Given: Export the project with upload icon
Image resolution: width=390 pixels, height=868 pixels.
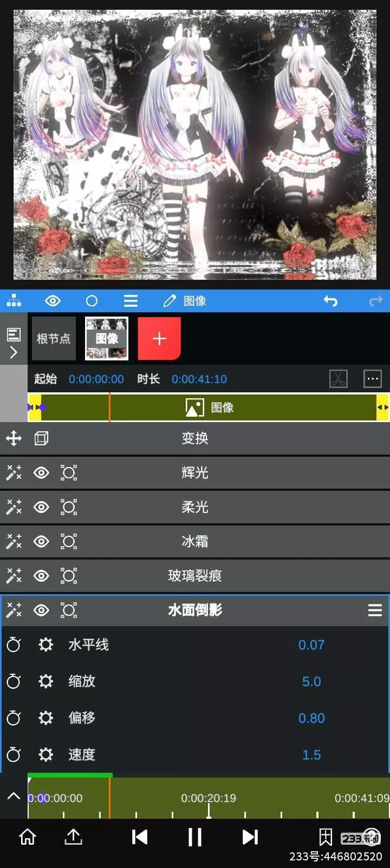Looking at the screenshot, I should point(74,837).
